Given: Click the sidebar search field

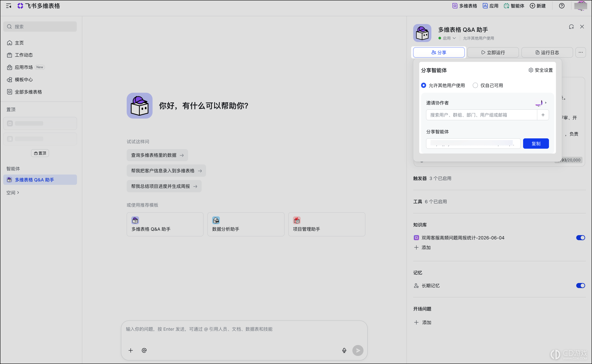Looking at the screenshot, I should (40, 26).
